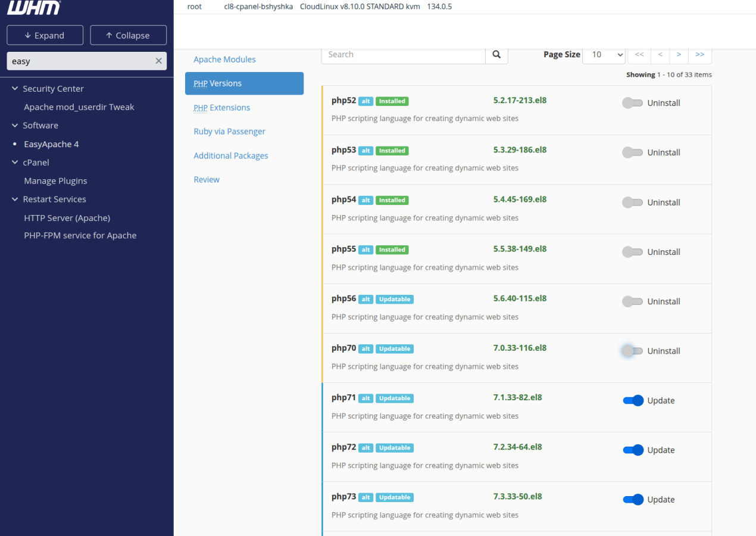This screenshot has height=536, width=756.
Task: Open the Page Size dropdown
Action: point(603,55)
